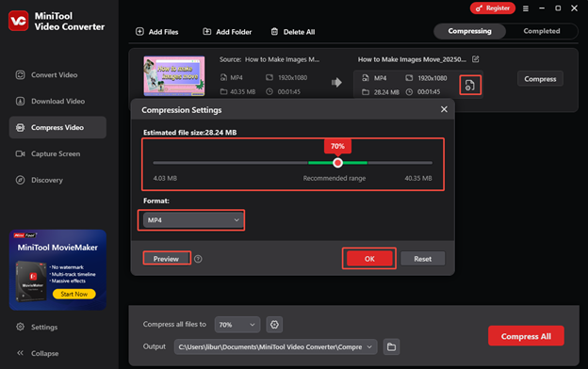The height and width of the screenshot is (369, 588).
Task: Open the Output path dropdown
Action: click(275, 347)
